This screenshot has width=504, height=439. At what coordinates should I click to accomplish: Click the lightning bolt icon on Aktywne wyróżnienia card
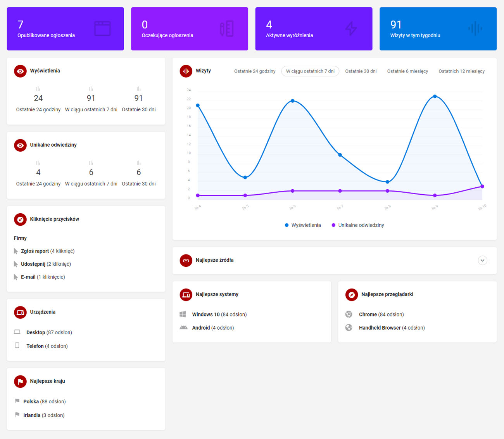coord(351,28)
